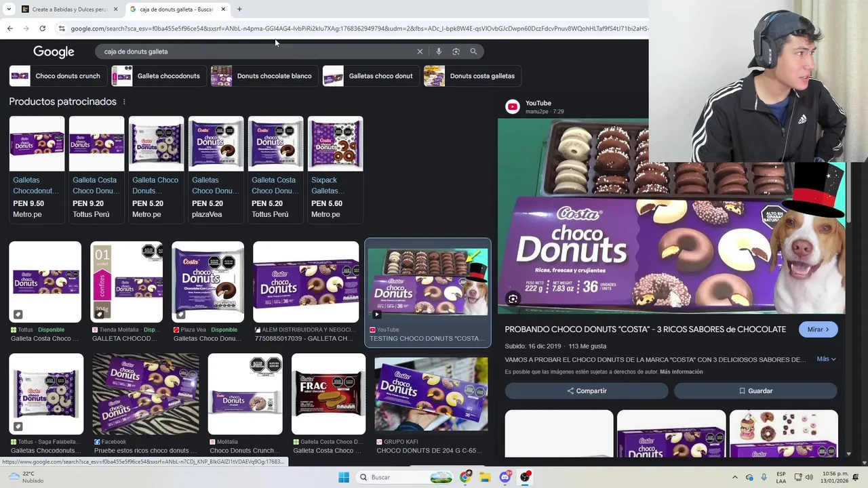868x488 pixels.
Task: Open the plazaVea PEN 5.20 sponsored product
Action: (x=216, y=169)
